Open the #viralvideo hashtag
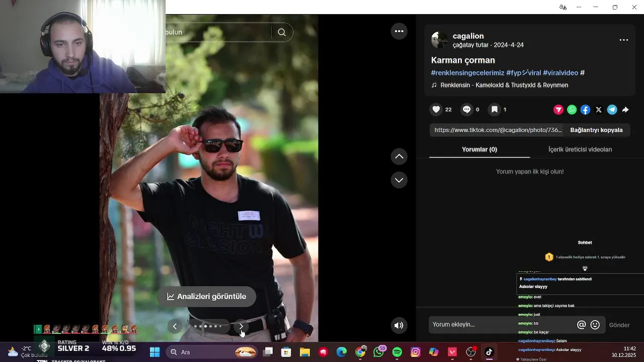Viewport: 644px width, 362px height. pos(560,72)
